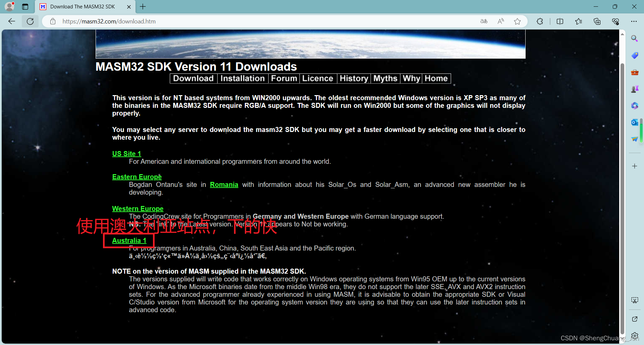This screenshot has height=345, width=644.
Task: Open sidebar Drop paper plane icon
Action: (634, 139)
